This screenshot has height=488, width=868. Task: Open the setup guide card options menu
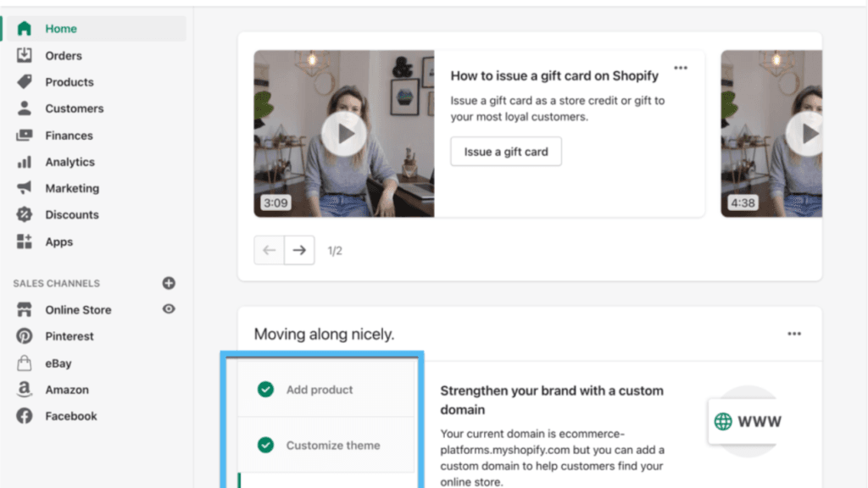point(794,334)
